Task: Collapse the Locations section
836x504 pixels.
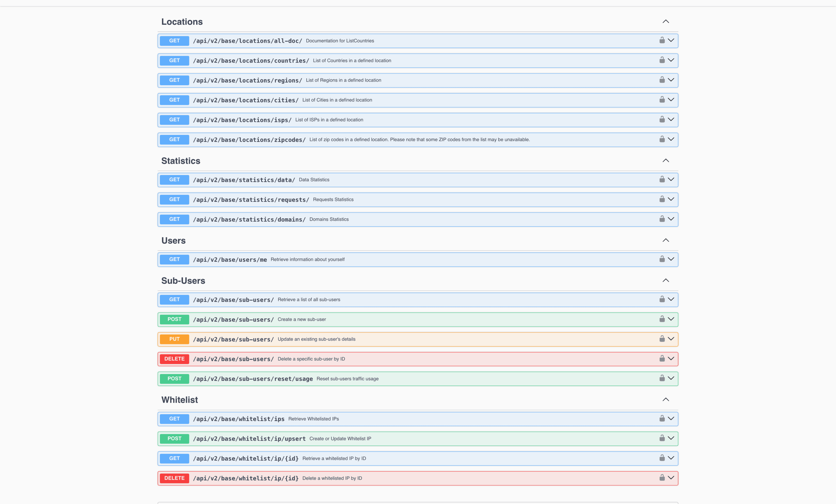Action: tap(665, 21)
